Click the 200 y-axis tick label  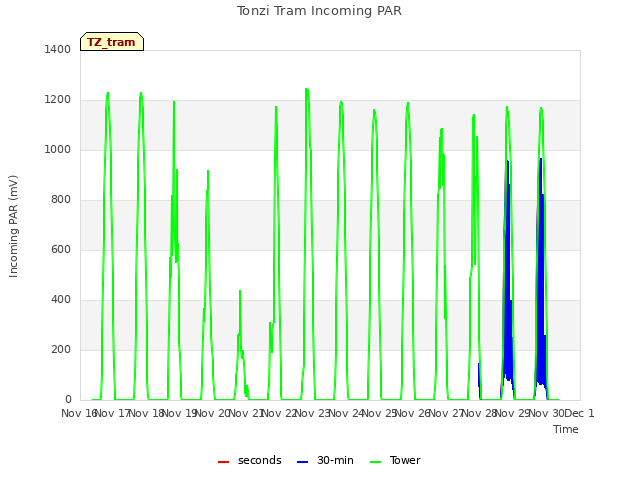(x=61, y=349)
